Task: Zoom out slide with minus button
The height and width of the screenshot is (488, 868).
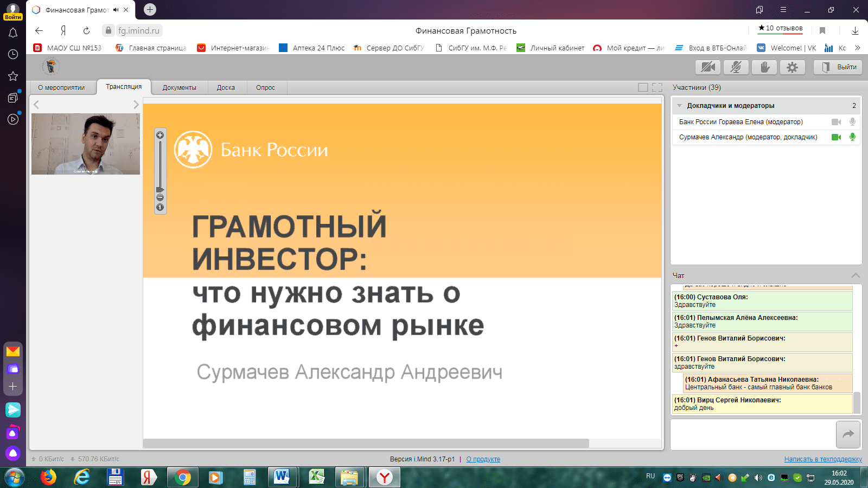Action: (x=160, y=197)
